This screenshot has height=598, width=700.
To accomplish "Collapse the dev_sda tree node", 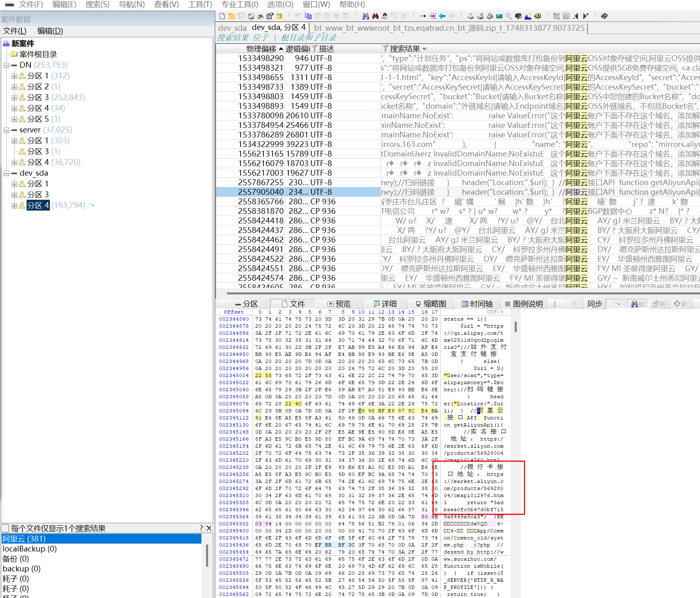I will [x=6, y=173].
